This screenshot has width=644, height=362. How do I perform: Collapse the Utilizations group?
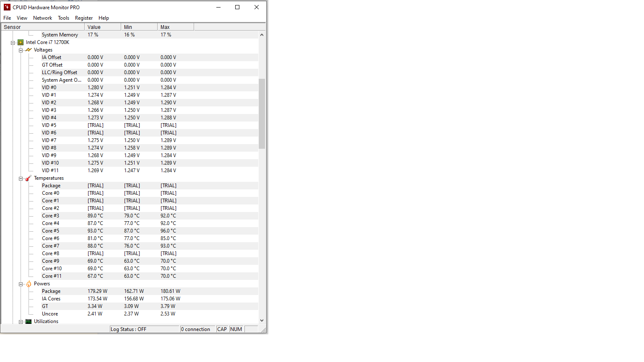(x=21, y=322)
